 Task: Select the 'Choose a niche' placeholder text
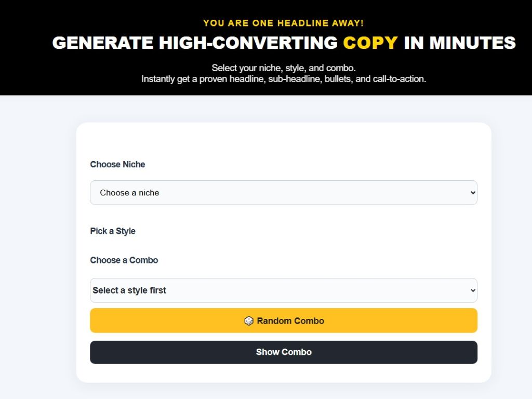click(129, 193)
